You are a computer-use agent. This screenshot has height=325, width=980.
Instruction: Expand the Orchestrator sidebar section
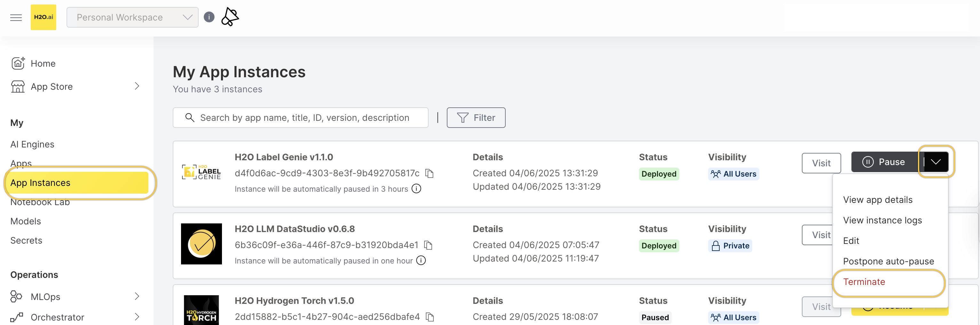tap(137, 317)
